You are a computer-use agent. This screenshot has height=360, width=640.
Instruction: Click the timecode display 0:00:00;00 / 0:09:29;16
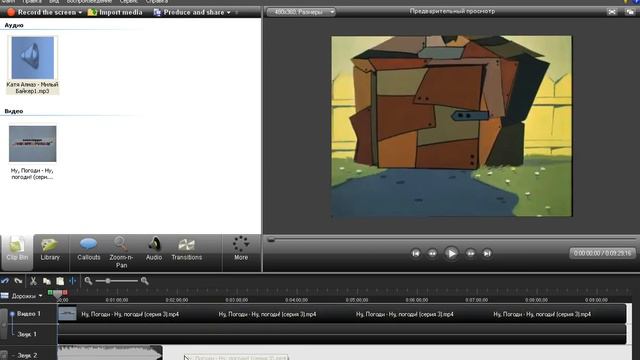[602, 253]
